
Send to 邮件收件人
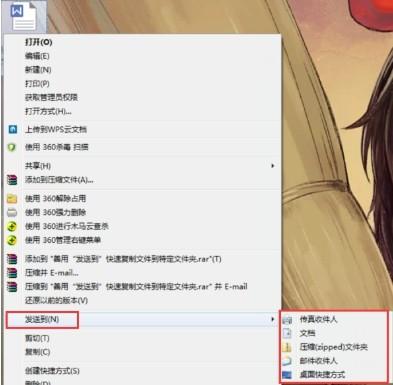pos(318,361)
